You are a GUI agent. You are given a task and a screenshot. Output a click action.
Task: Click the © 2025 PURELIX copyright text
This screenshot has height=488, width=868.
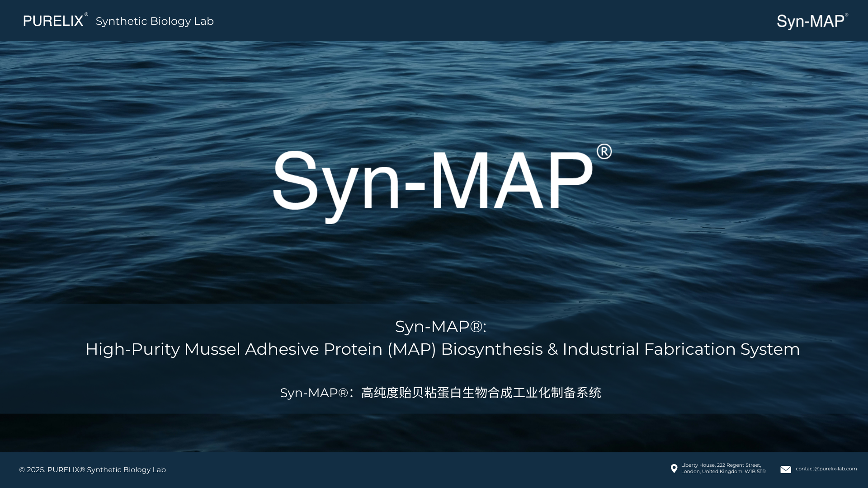click(92, 470)
